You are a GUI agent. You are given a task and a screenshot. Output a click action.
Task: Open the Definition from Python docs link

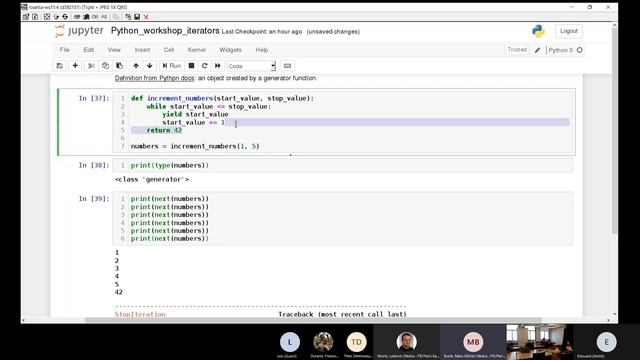[x=154, y=78]
